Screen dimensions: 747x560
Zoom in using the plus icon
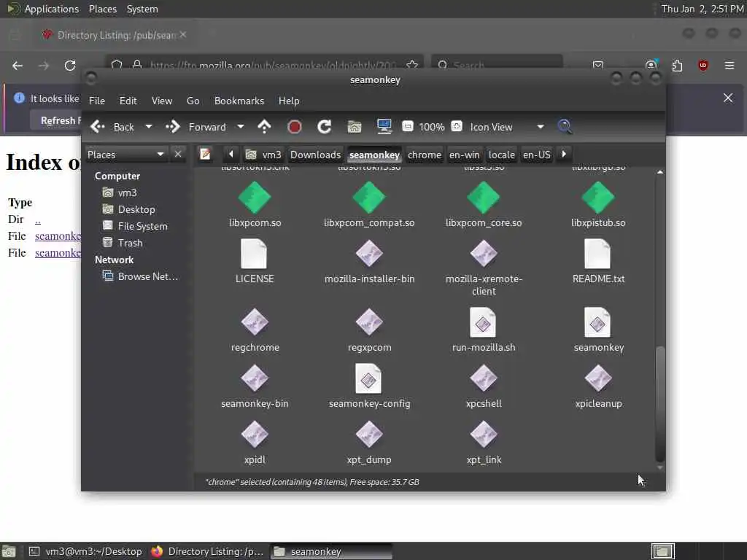tap(457, 126)
